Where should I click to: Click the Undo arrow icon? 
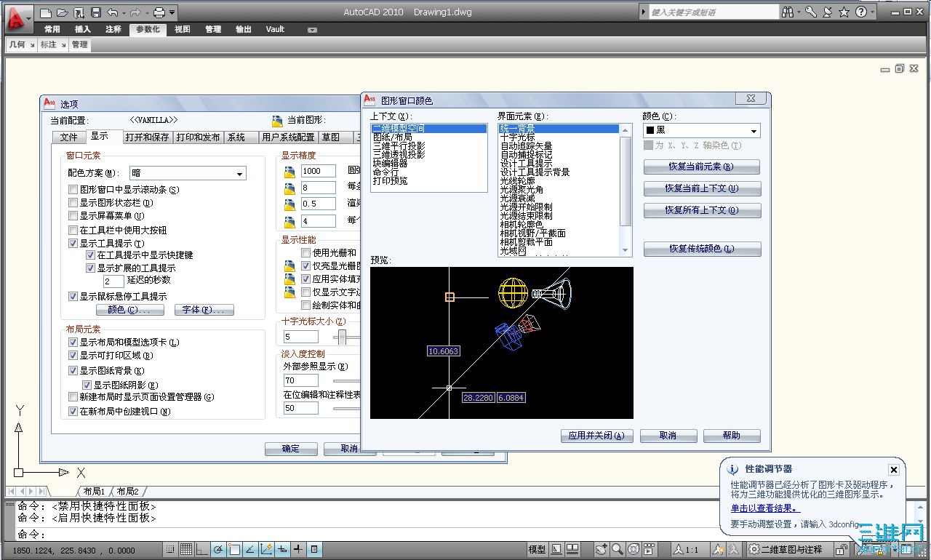112,12
